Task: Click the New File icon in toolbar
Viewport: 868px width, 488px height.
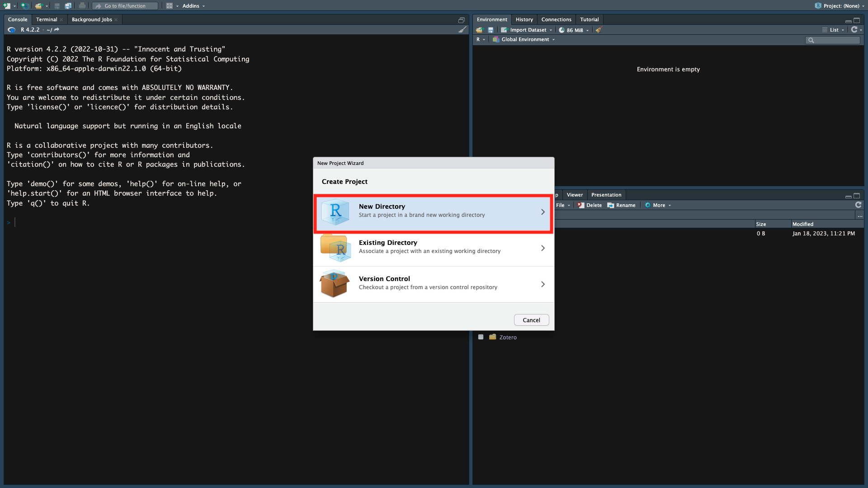Action: pyautogui.click(x=7, y=6)
